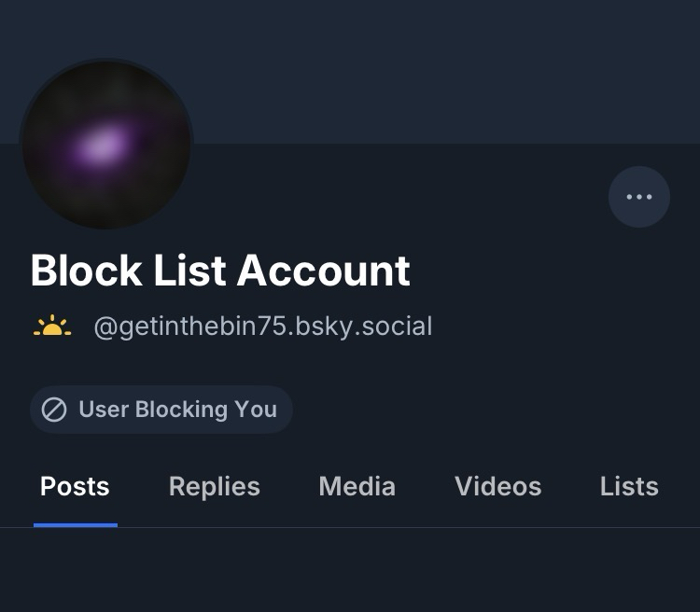Click the @getinthebin75.bsky.social handle
Image resolution: width=700 pixels, height=612 pixels.
pyautogui.click(x=262, y=327)
